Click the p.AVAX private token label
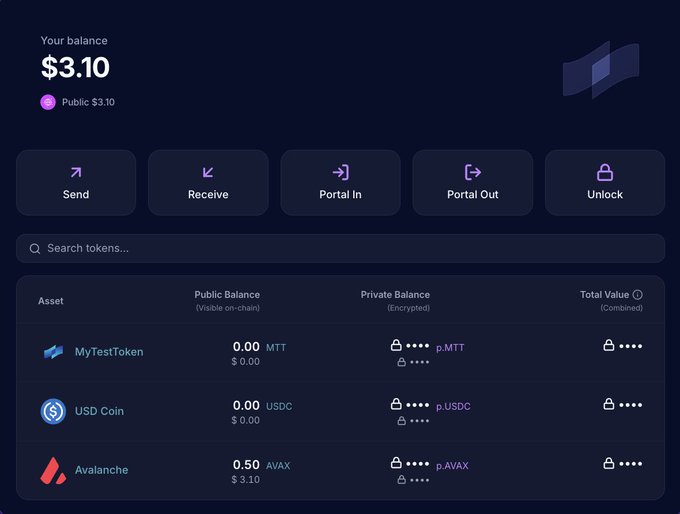 (452, 466)
